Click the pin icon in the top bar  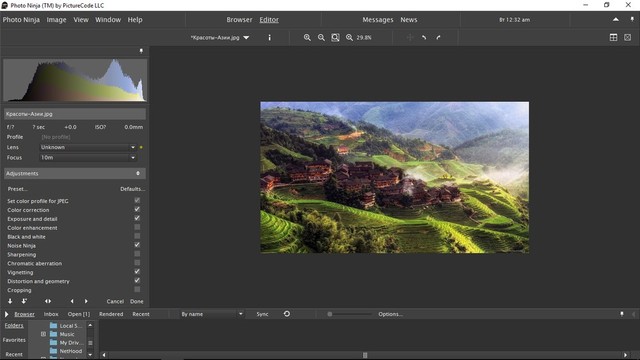[x=632, y=19]
